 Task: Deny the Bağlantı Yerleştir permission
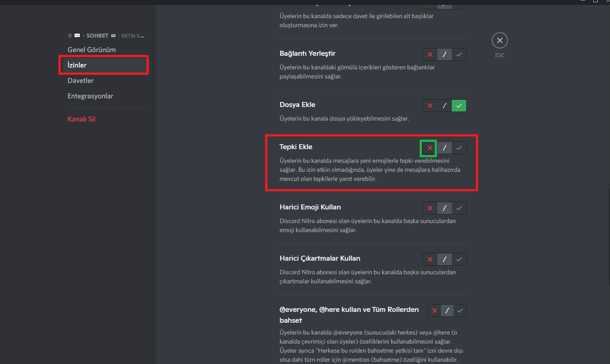[430, 54]
